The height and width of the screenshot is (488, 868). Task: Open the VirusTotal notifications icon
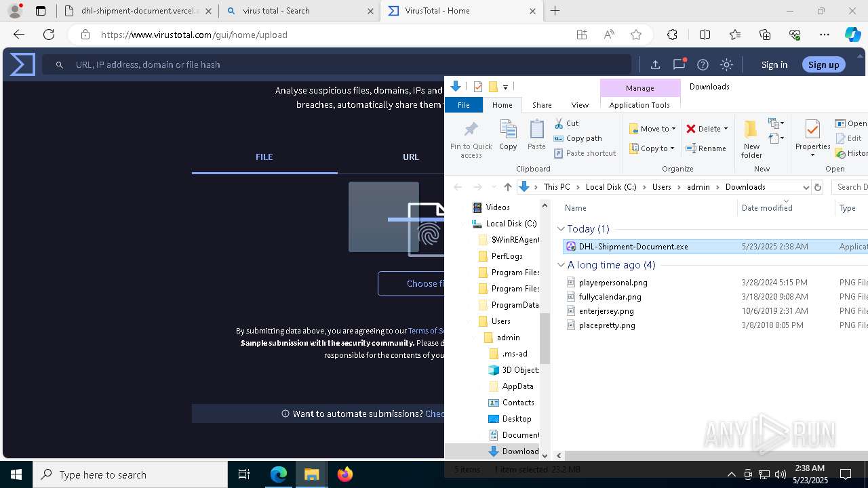coord(679,64)
